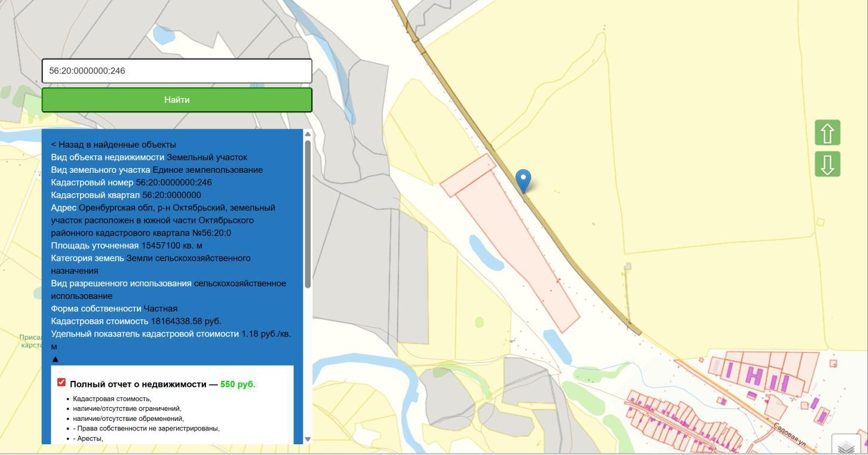Viewport: 868px width, 455px height.
Task: Click the green down arrow button
Action: 827,164
